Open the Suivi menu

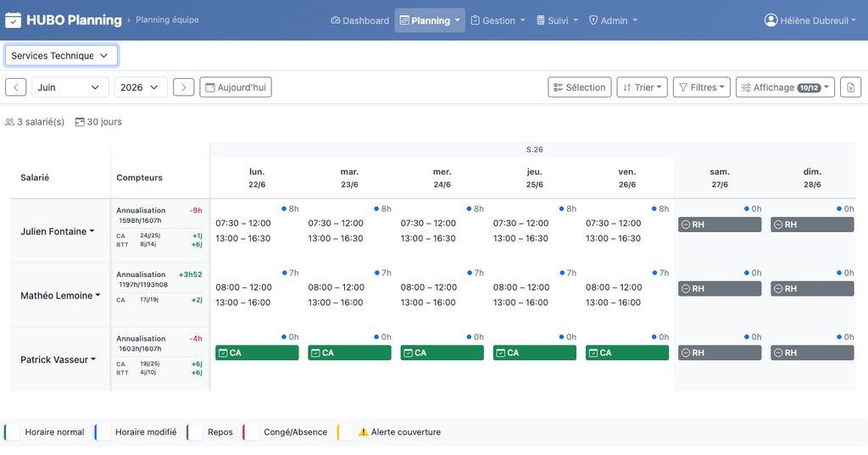click(558, 20)
